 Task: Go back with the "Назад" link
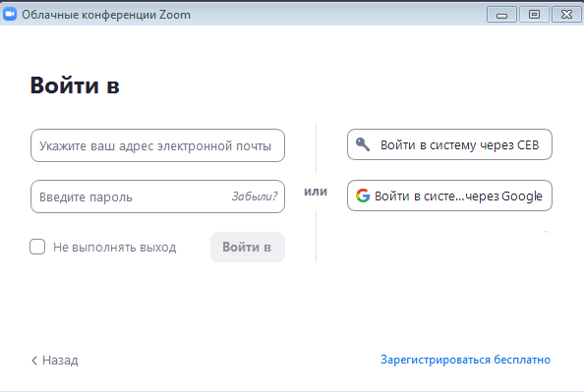[x=55, y=360]
